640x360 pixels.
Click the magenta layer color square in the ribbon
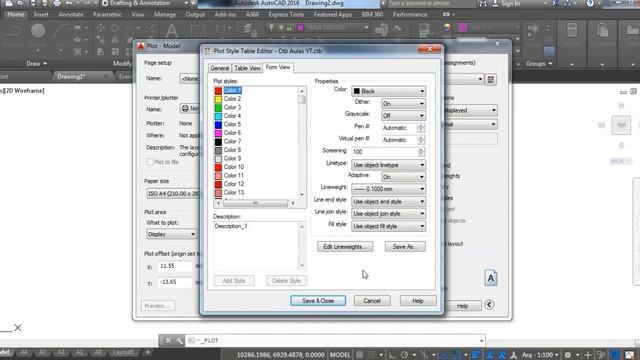point(300,28)
